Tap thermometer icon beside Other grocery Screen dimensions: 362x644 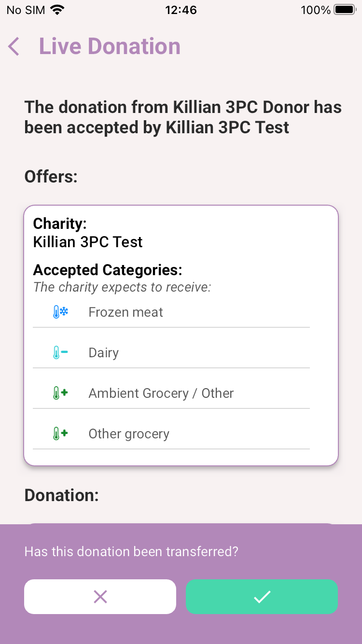[x=60, y=434]
